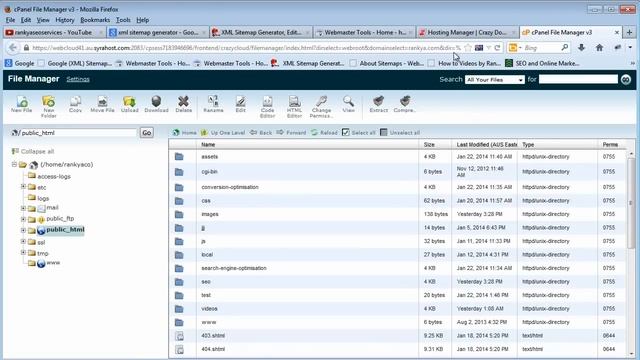Create a New File from toolbar
This screenshot has height=360, width=640.
tap(22, 104)
